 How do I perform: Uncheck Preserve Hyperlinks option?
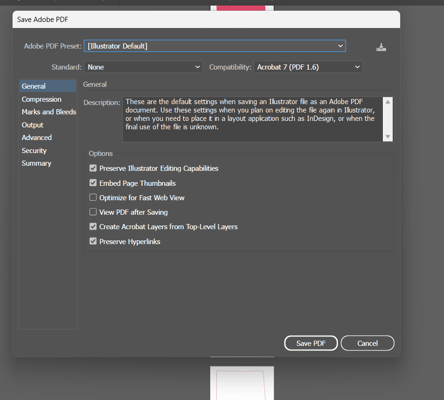(x=93, y=241)
